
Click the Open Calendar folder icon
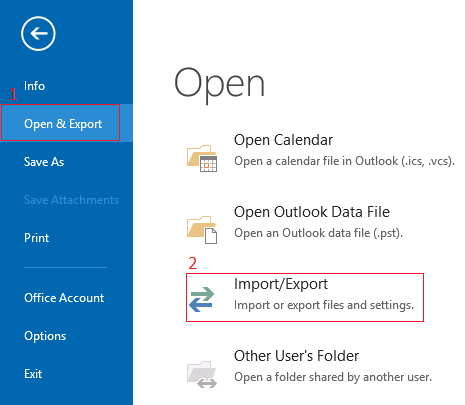(202, 158)
